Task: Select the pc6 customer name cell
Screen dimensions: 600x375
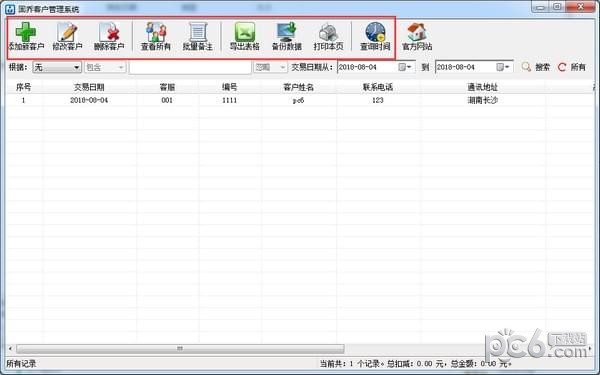Action: tap(298, 100)
